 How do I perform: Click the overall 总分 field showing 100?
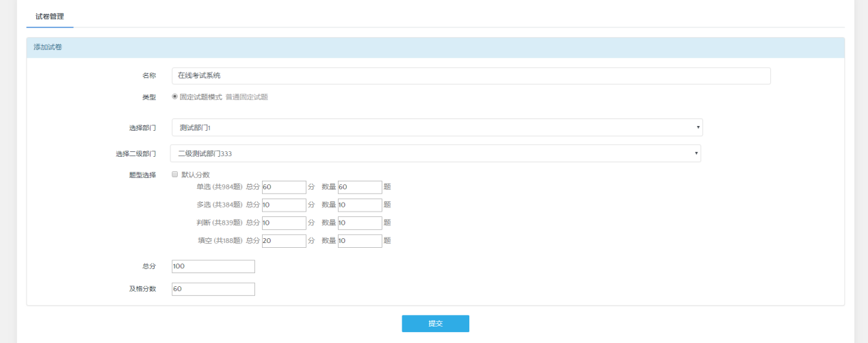pyautogui.click(x=213, y=266)
